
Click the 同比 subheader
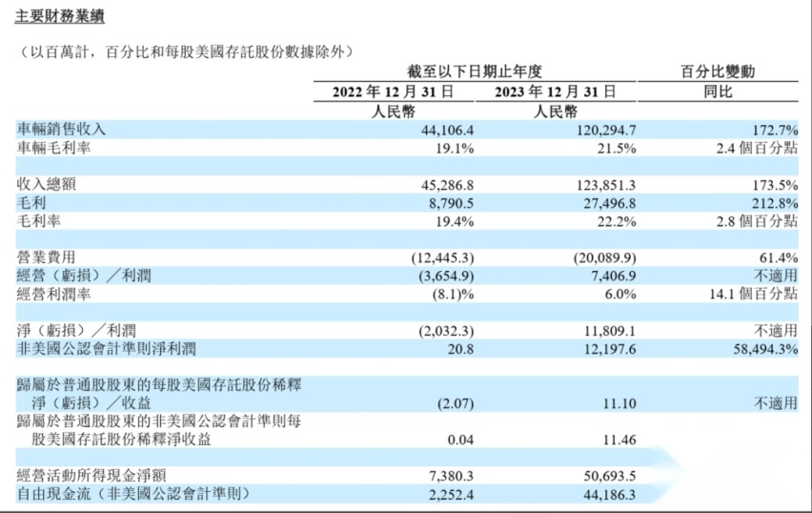[718, 92]
